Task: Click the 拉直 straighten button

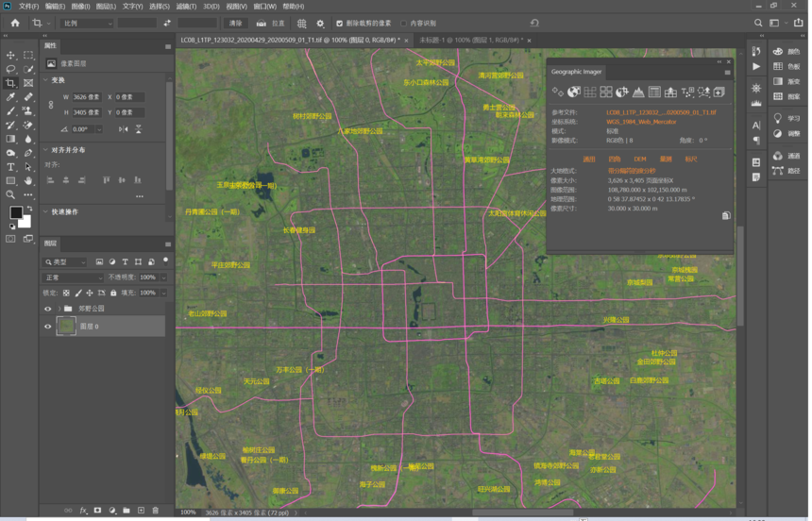Action: pos(270,24)
